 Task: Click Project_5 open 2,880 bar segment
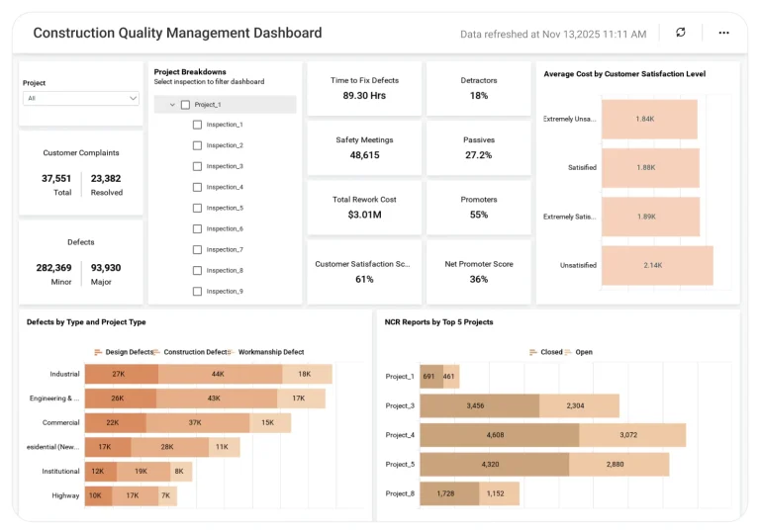(618, 464)
